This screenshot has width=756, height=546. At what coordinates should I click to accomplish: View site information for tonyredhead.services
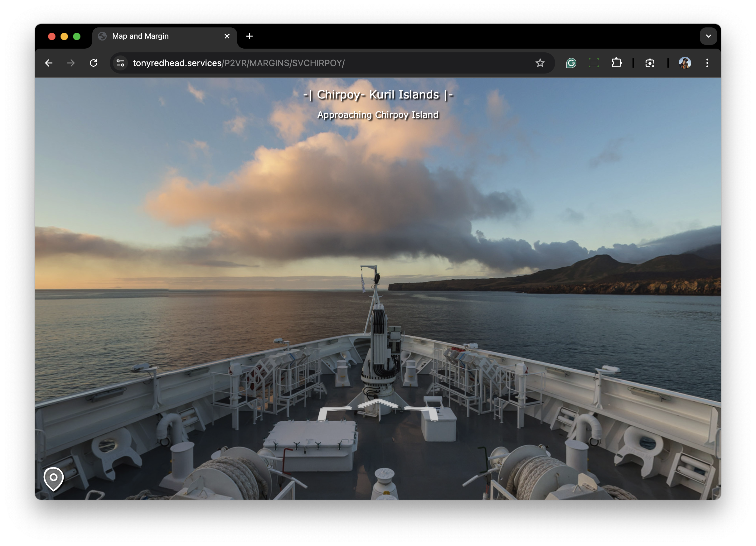tap(120, 63)
